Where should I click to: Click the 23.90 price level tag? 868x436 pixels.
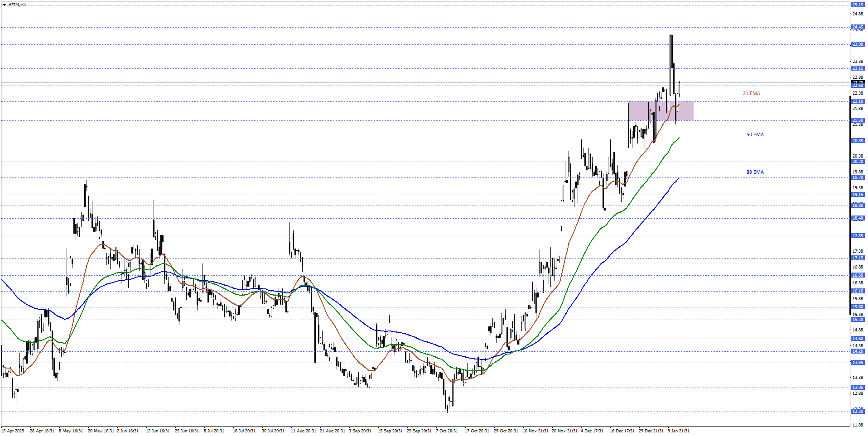tap(858, 44)
